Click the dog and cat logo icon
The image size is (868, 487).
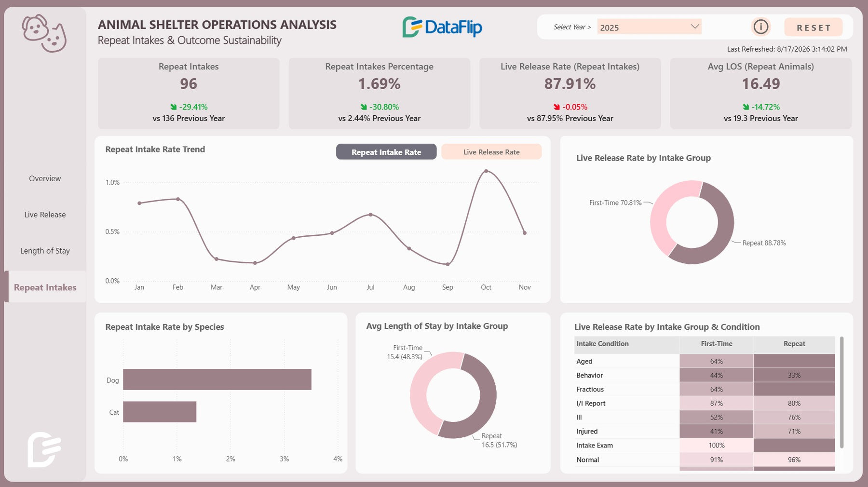click(x=44, y=33)
